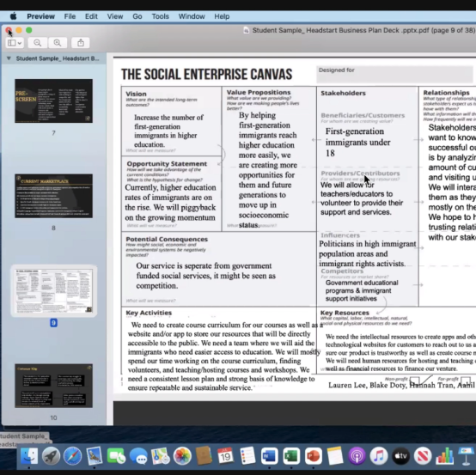Click the PDF document icon in title bar
Image resolution: width=476 pixels, height=475 pixels.
point(247,30)
